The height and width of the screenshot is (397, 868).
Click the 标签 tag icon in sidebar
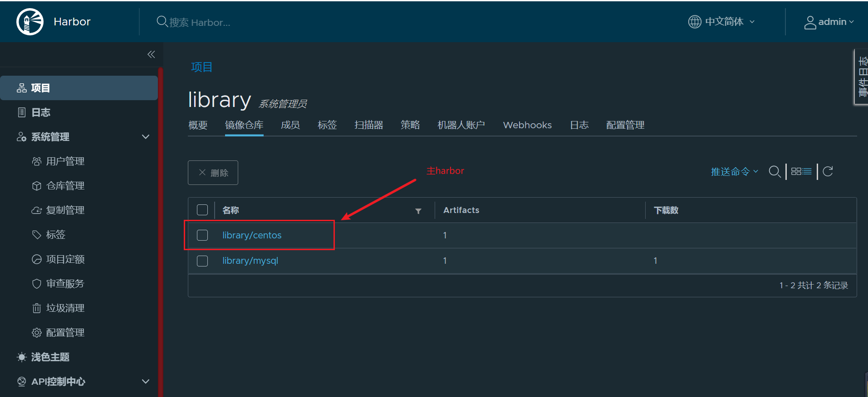click(x=37, y=235)
